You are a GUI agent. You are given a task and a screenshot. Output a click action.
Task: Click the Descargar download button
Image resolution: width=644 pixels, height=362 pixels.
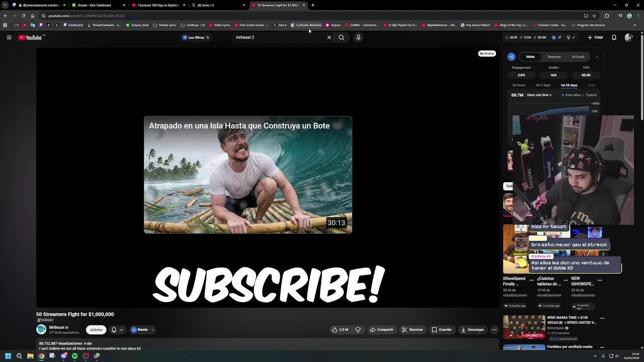(x=472, y=330)
